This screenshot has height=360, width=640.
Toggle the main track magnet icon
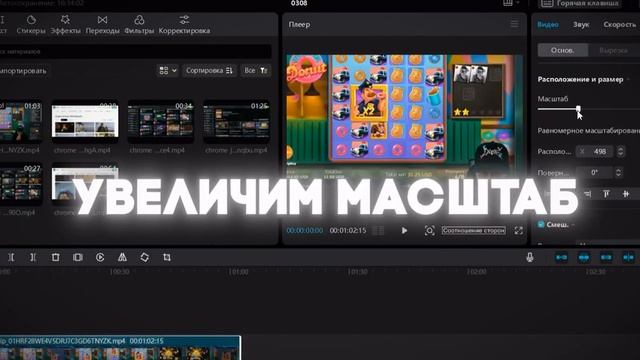(562, 257)
